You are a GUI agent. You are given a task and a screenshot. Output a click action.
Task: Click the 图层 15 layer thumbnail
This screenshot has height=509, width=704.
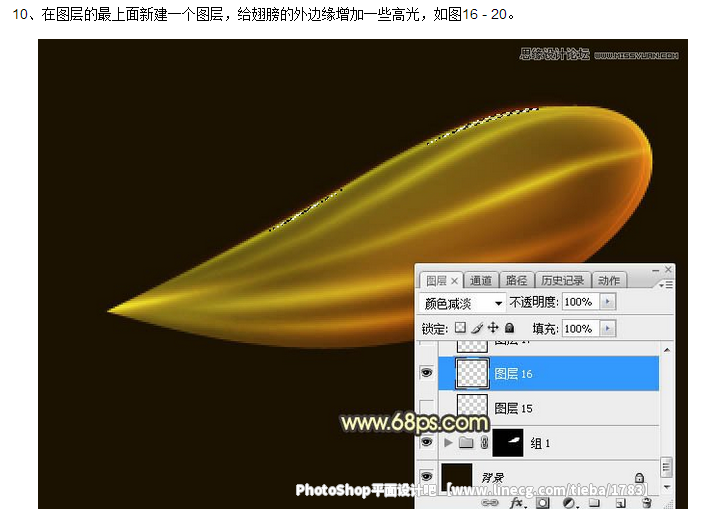pos(472,406)
